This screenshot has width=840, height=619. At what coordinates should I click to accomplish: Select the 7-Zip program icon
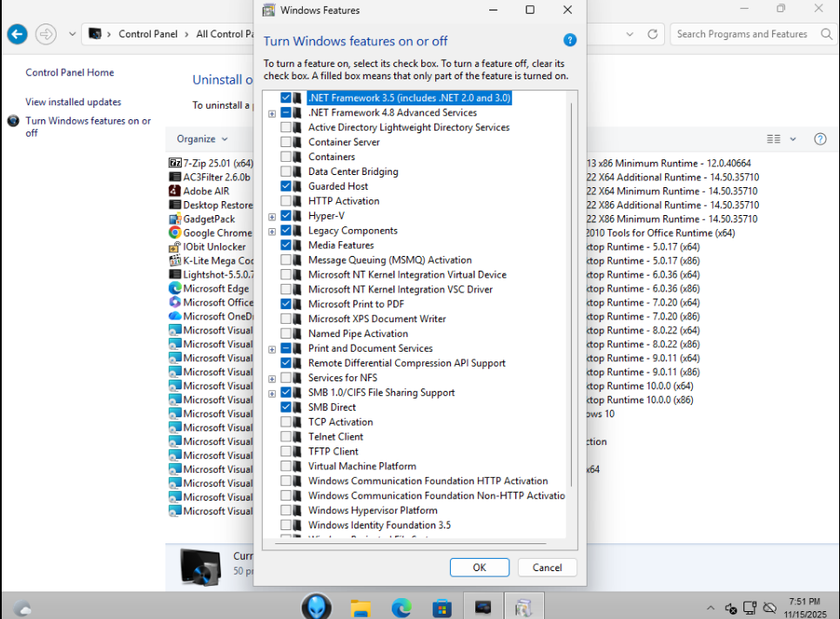point(175,163)
